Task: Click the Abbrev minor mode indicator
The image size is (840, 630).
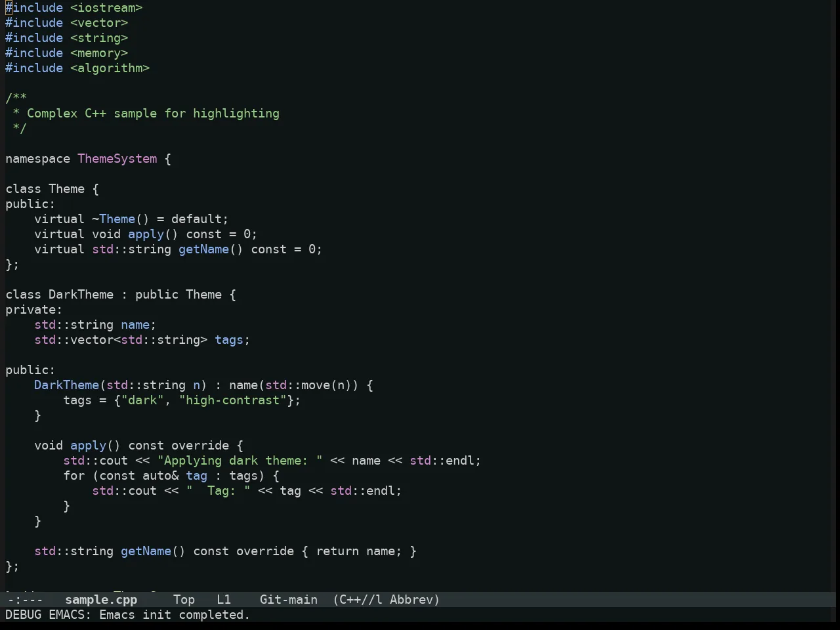Action: click(411, 599)
